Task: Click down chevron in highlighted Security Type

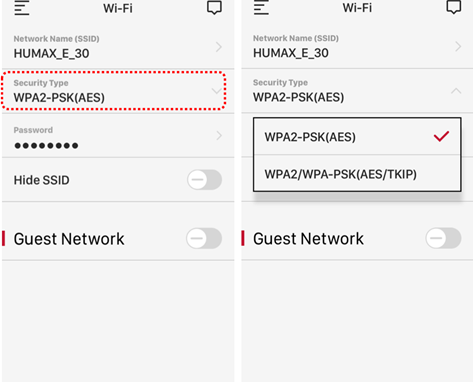Action: 217,91
